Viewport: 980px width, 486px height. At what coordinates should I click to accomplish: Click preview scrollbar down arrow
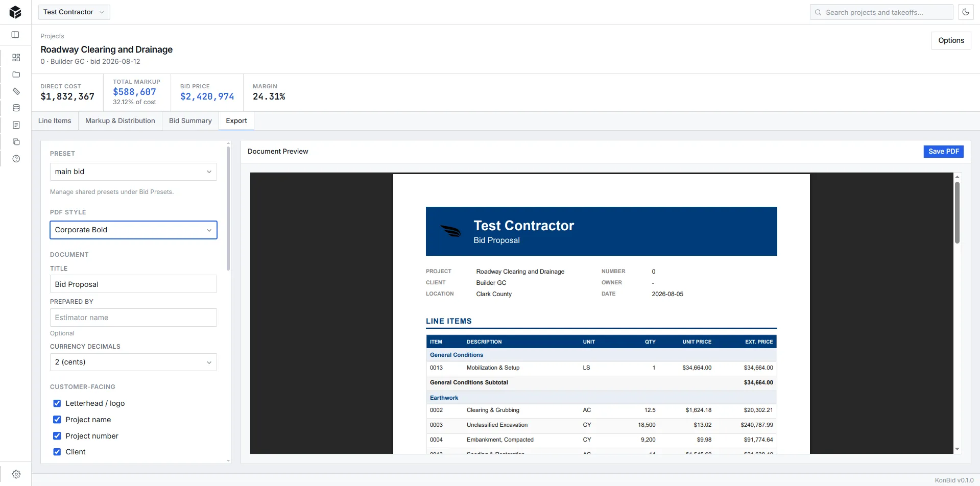point(957,449)
